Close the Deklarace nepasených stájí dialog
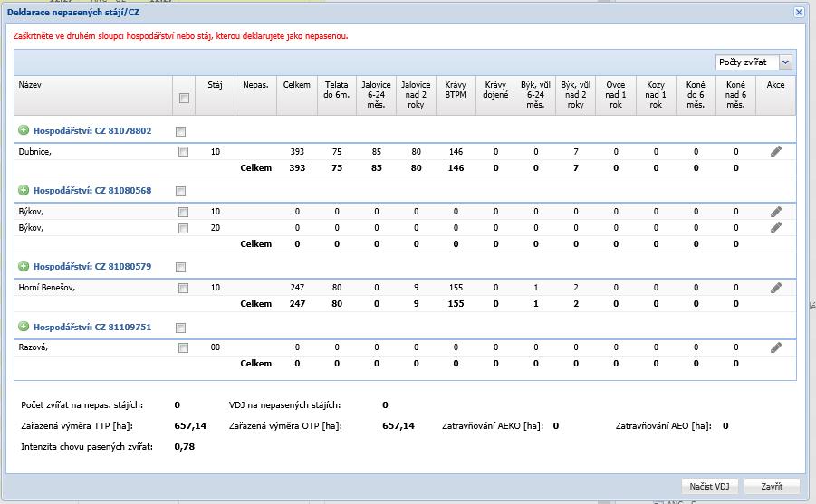The image size is (816, 504). coord(799,12)
